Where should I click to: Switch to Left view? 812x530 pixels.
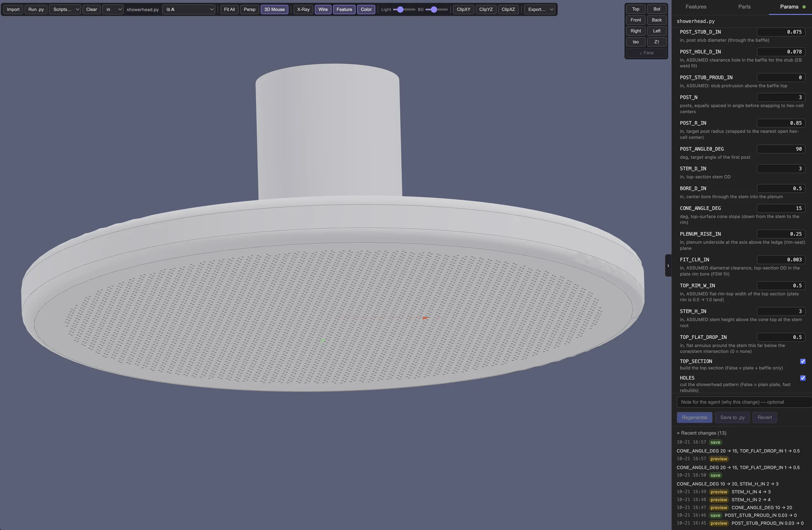657,31
